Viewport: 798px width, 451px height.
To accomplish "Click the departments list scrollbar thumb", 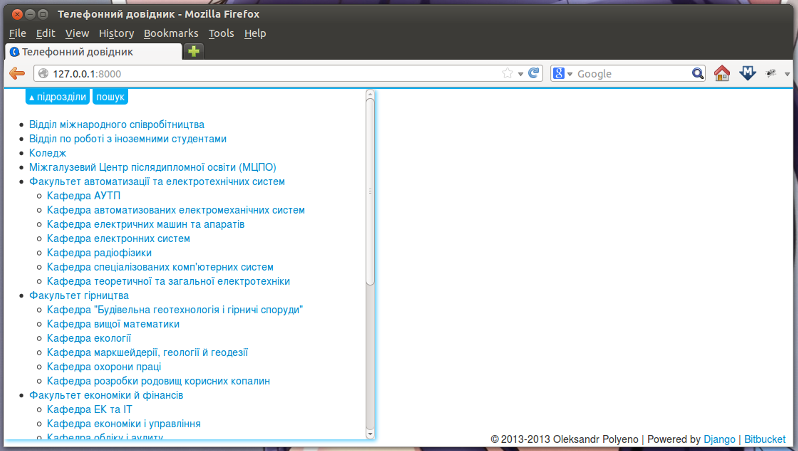I will point(370,192).
